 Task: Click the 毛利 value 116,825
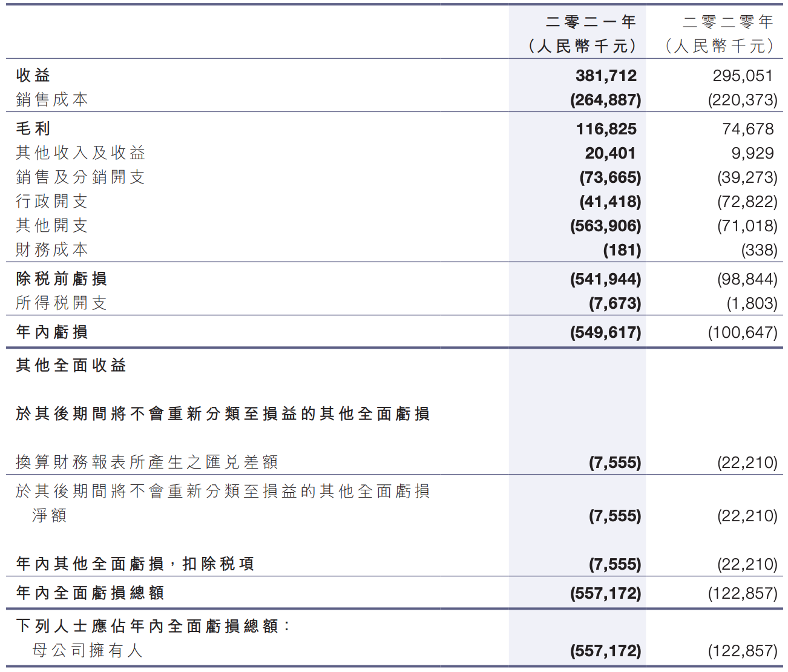point(606,129)
